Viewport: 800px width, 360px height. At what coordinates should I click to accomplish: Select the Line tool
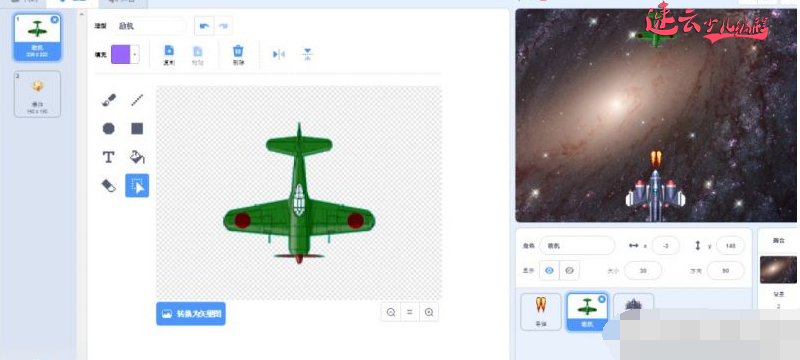(137, 100)
